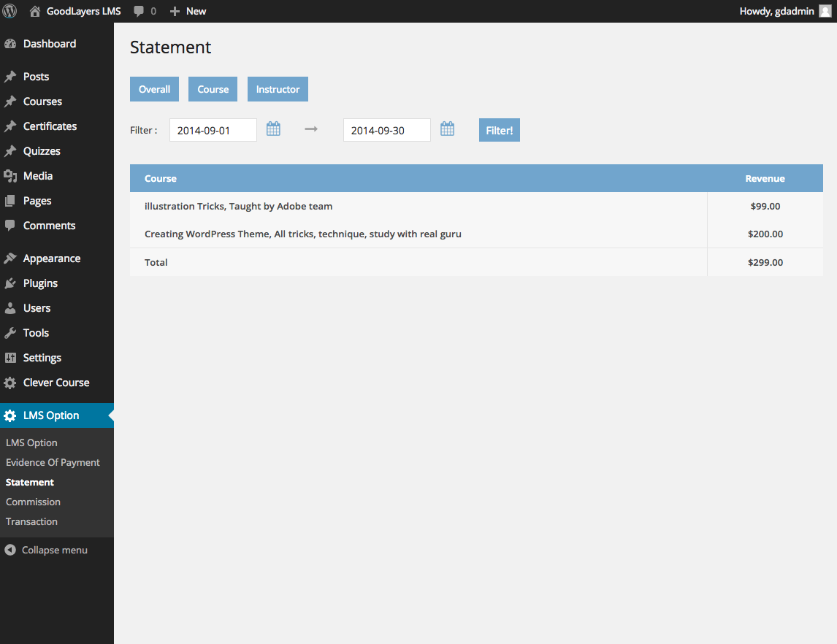The width and height of the screenshot is (837, 644).
Task: Click the Comments speech bubble sidebar icon
Action: (10, 226)
